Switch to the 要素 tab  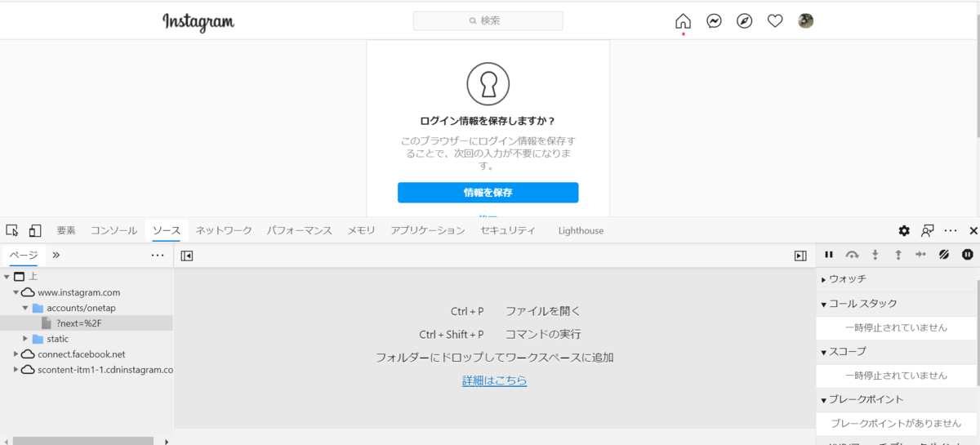click(x=66, y=230)
